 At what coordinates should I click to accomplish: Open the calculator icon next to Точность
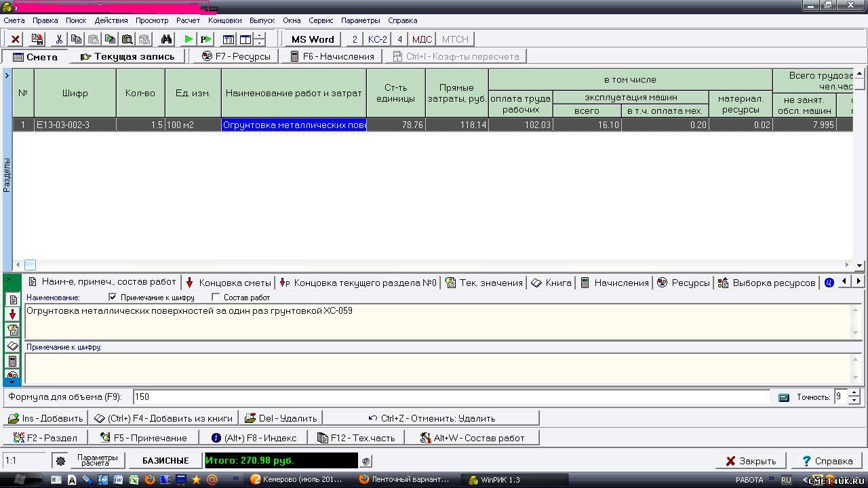point(784,397)
